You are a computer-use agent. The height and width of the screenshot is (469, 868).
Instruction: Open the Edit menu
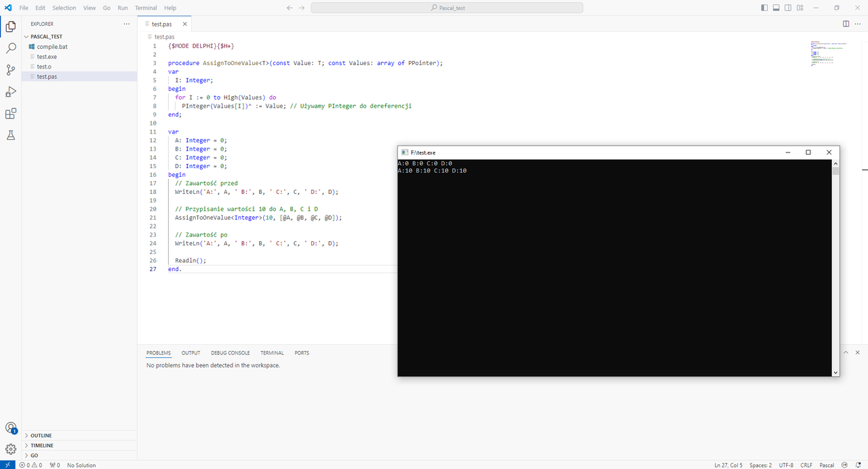pos(40,7)
